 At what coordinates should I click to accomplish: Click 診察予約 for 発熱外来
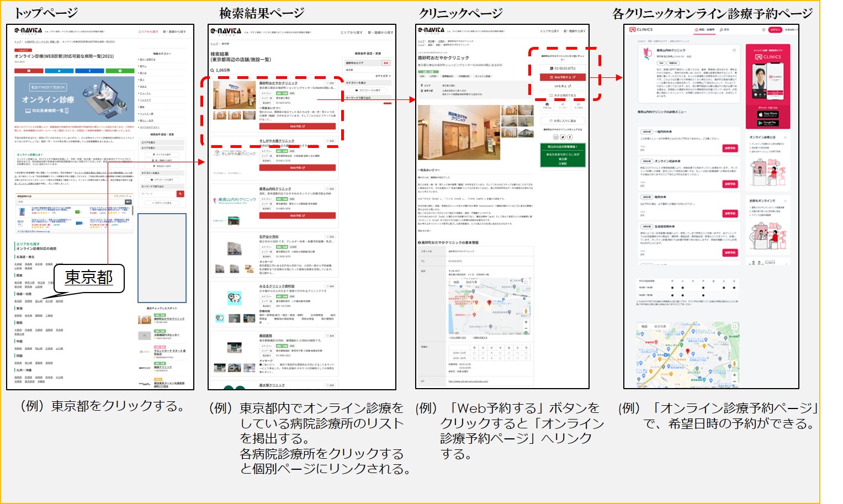pyautogui.click(x=730, y=214)
